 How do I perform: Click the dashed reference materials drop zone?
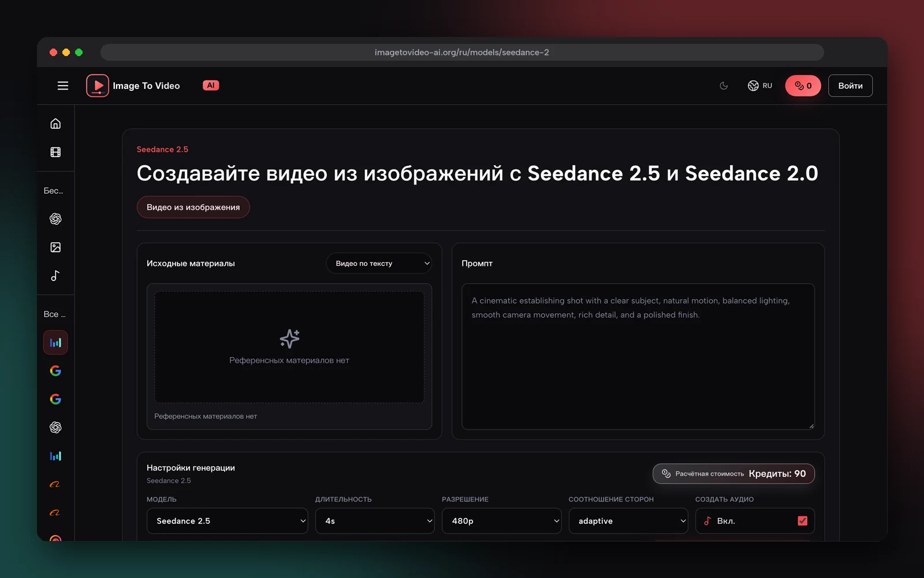(x=289, y=347)
